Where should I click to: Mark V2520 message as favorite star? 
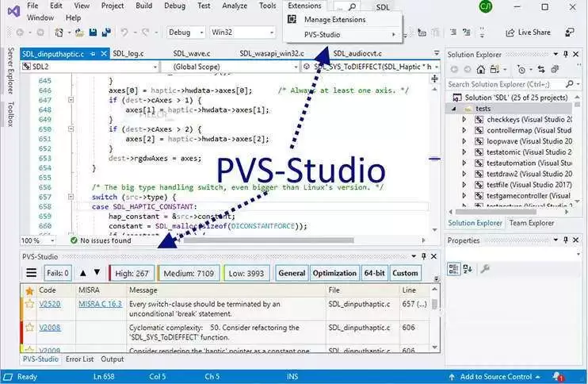pyautogui.click(x=29, y=304)
